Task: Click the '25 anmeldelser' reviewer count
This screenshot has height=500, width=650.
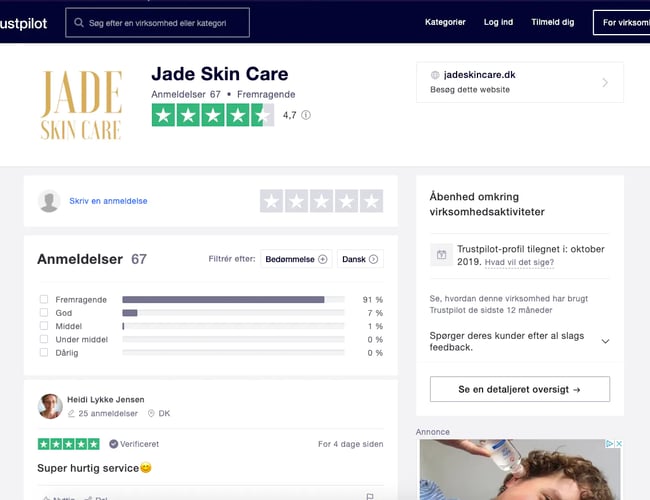Action: point(108,413)
